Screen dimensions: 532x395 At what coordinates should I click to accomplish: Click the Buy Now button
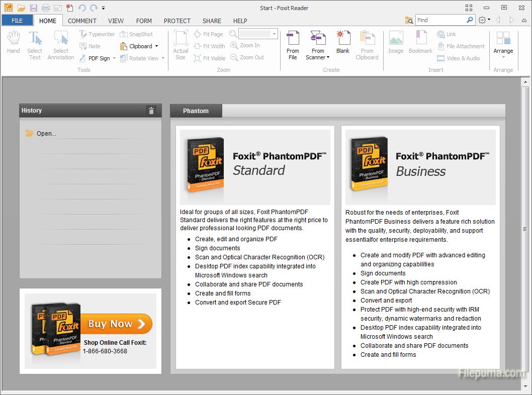116,324
